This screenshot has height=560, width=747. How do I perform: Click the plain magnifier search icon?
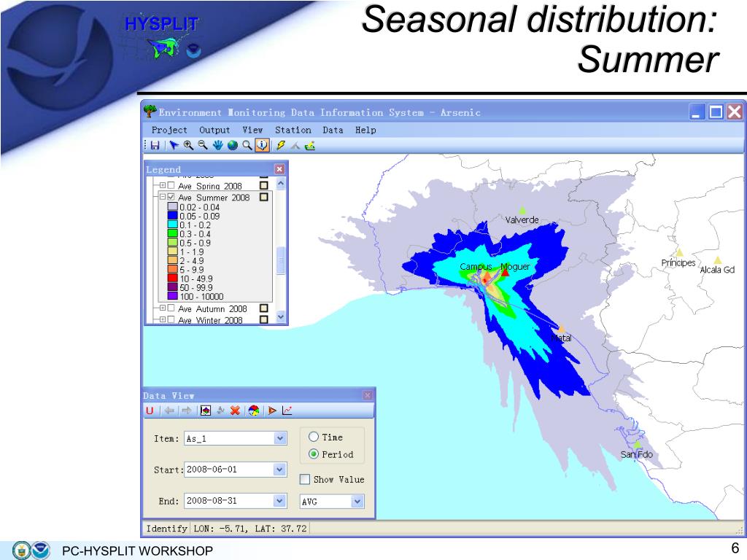247,145
